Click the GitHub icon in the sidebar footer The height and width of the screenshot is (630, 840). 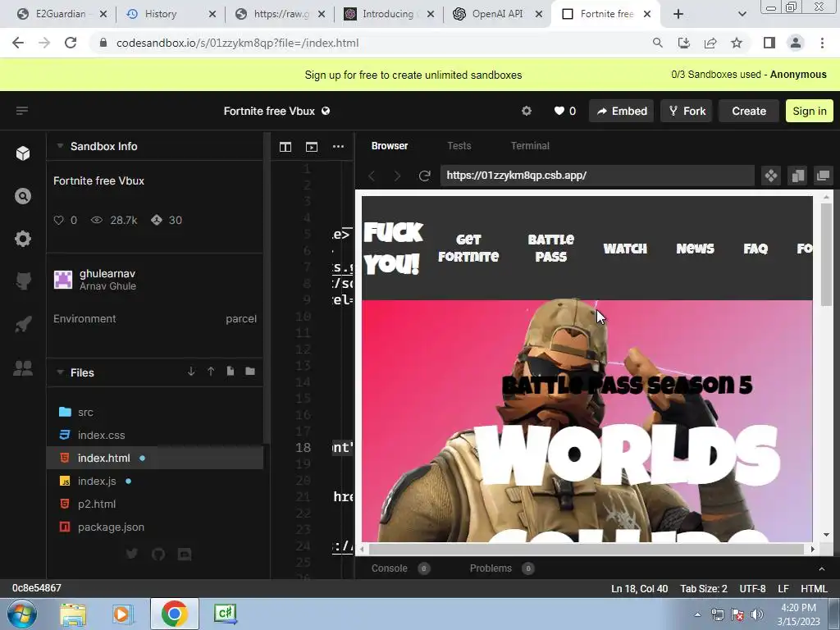tap(158, 554)
